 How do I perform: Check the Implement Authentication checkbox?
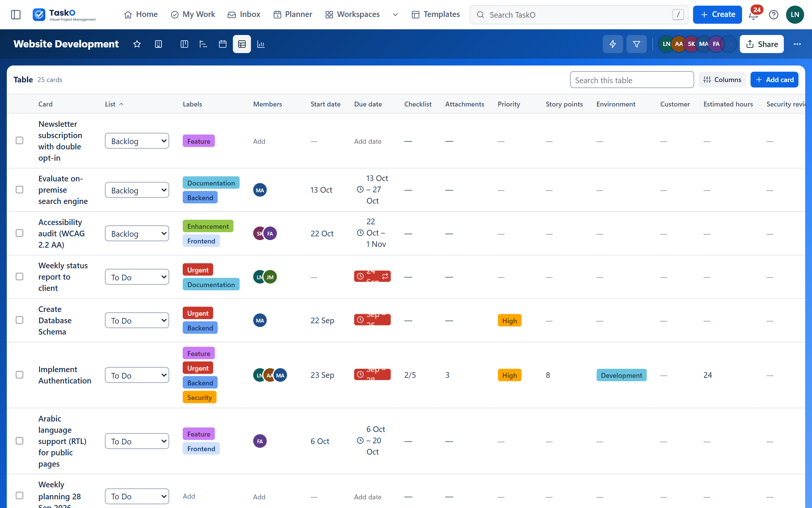(20, 375)
